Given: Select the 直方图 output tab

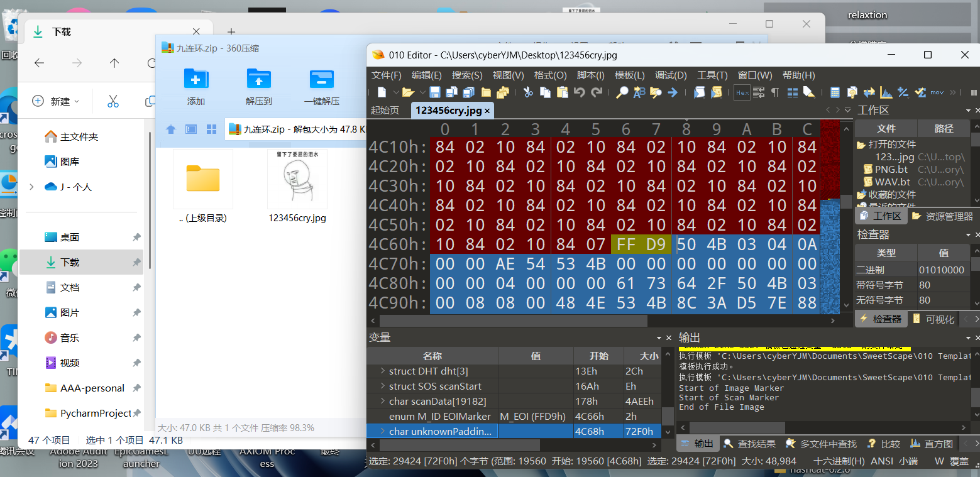Looking at the screenshot, I should point(932,444).
